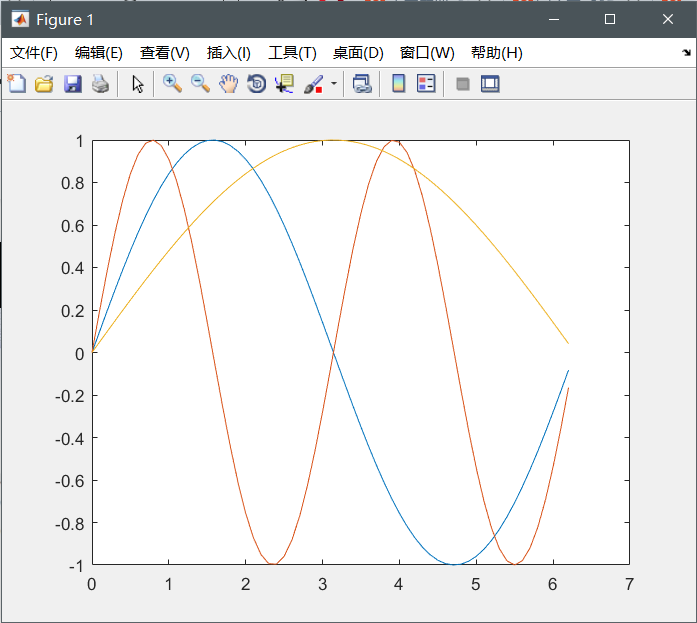Open the 帮助(H) menu
The width and height of the screenshot is (697, 623).
tap(497, 53)
